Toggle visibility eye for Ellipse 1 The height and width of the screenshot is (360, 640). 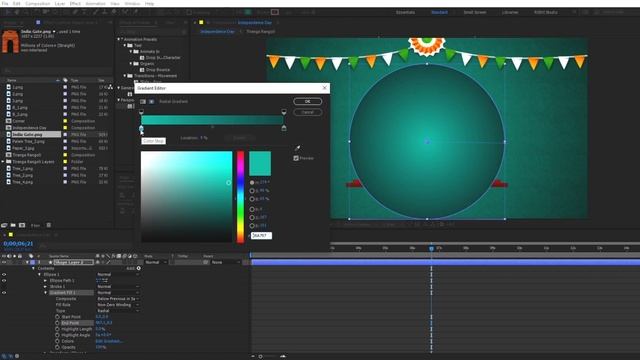pos(4,274)
